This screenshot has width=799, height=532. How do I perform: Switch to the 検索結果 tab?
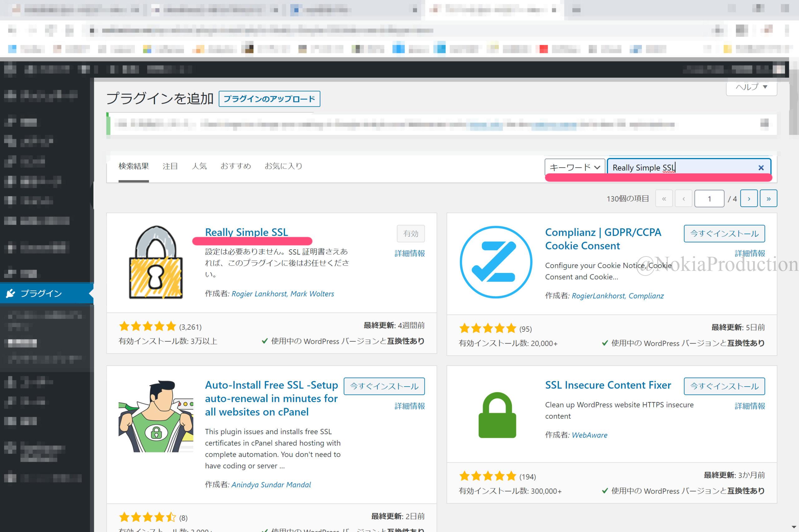[134, 166]
